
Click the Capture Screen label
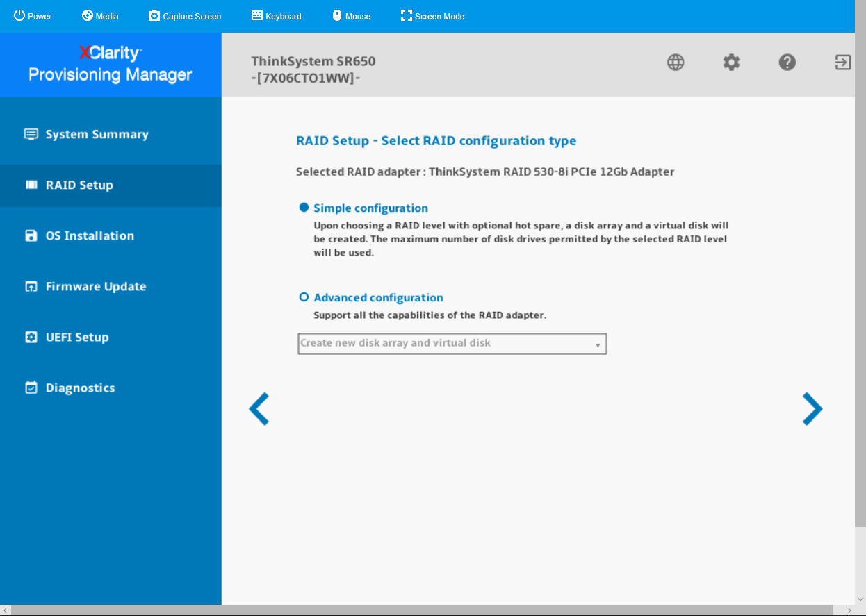[x=192, y=16]
